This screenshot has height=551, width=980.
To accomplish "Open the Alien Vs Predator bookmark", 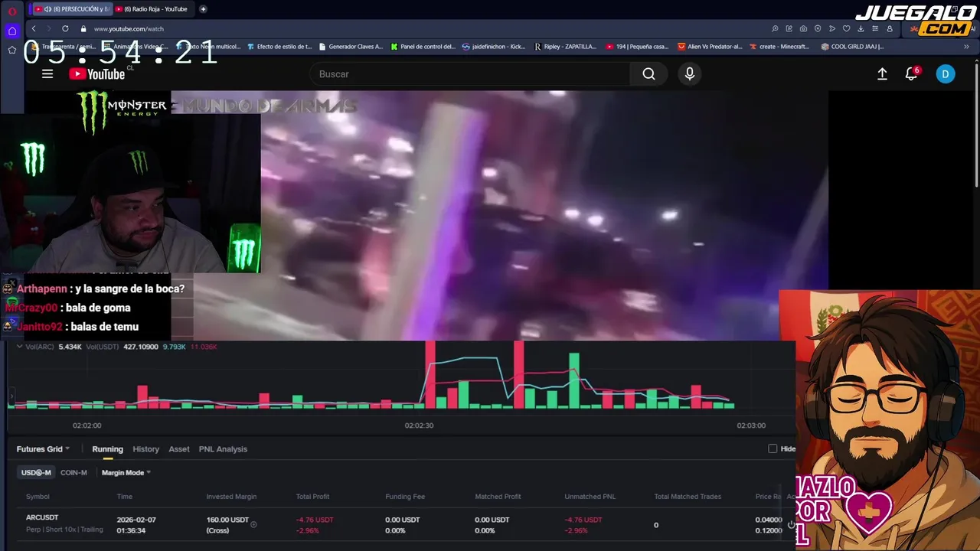I will pyautogui.click(x=710, y=47).
